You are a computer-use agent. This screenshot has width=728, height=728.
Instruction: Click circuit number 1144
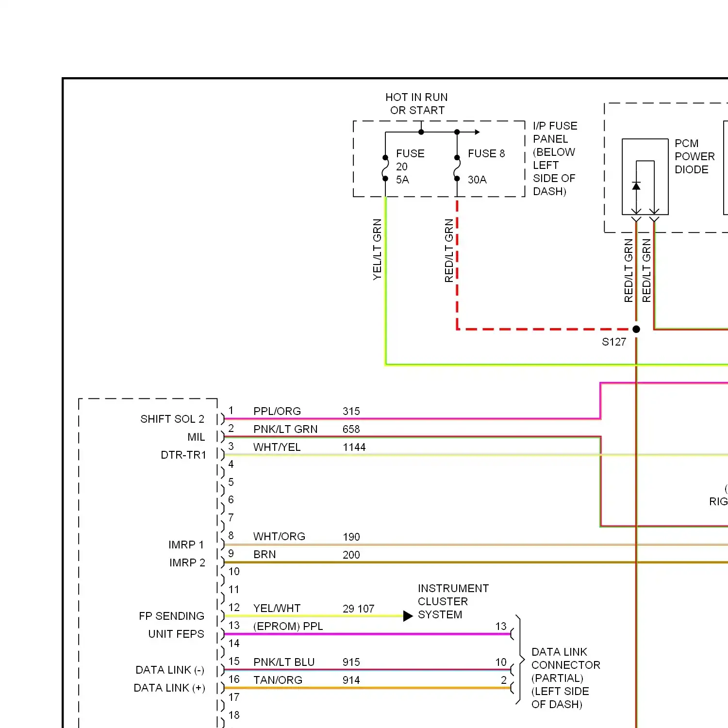click(354, 447)
